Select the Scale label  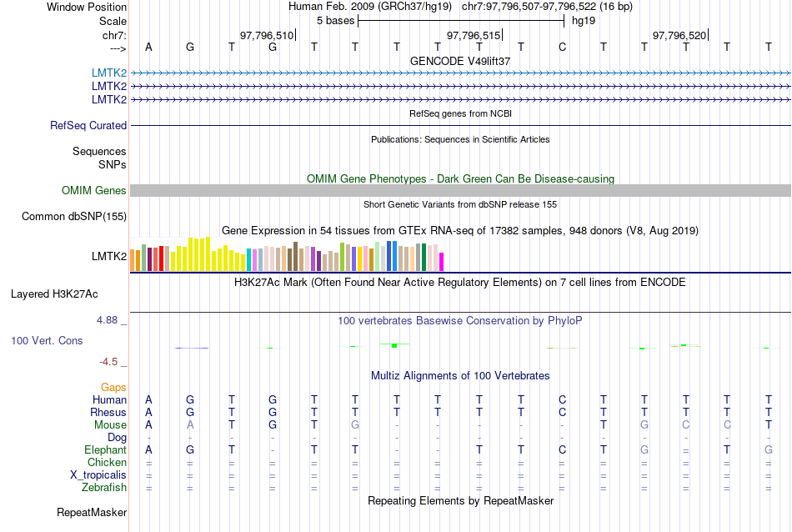coord(113,21)
